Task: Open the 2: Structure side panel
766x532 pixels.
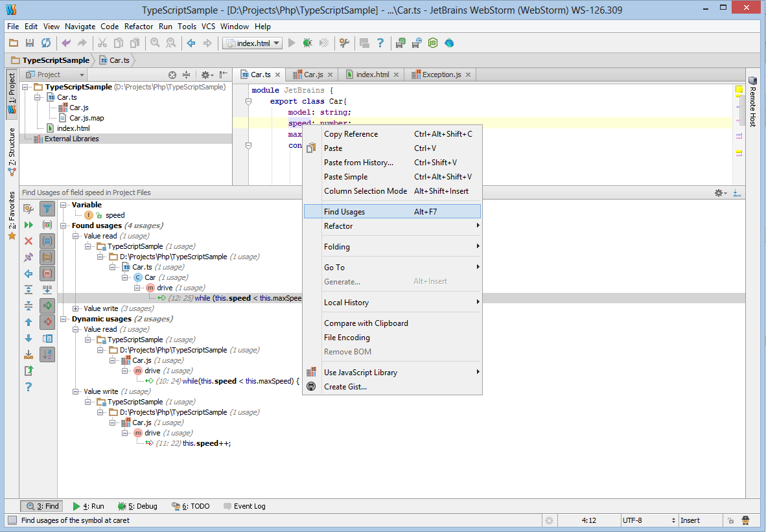Action: pyautogui.click(x=12, y=152)
